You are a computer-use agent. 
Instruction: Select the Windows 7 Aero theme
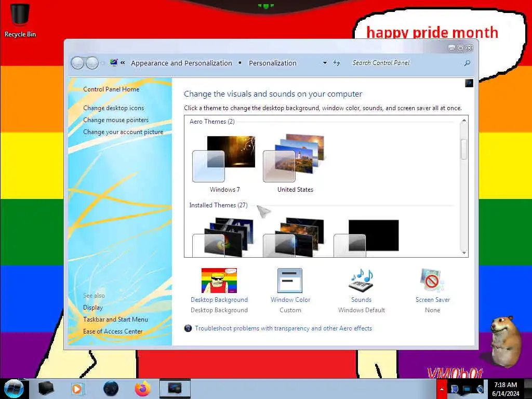pos(224,164)
